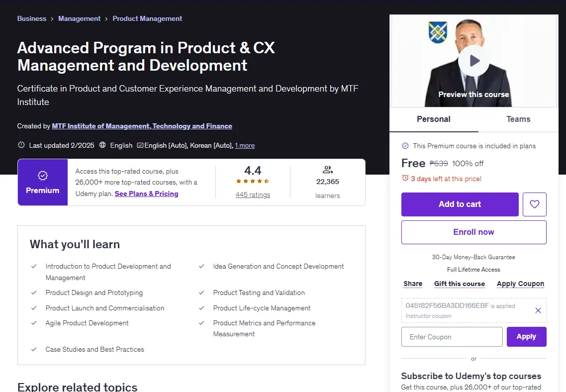The height and width of the screenshot is (392, 566).
Task: Play the course preview video
Action: [x=473, y=61]
